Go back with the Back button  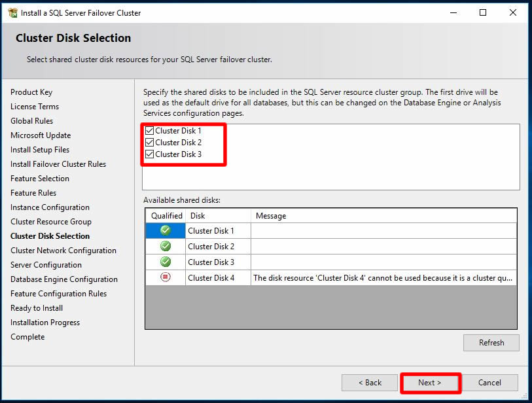pyautogui.click(x=369, y=383)
